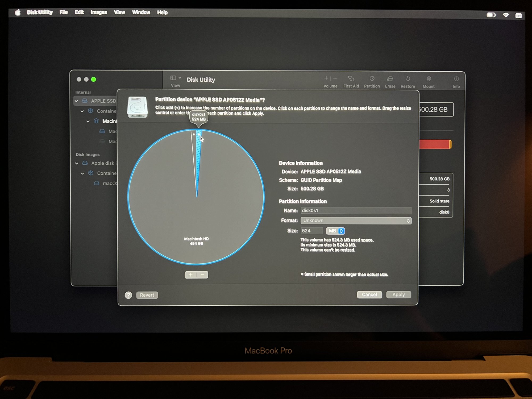
Task: Click the add partition plus button
Action: [x=190, y=275]
